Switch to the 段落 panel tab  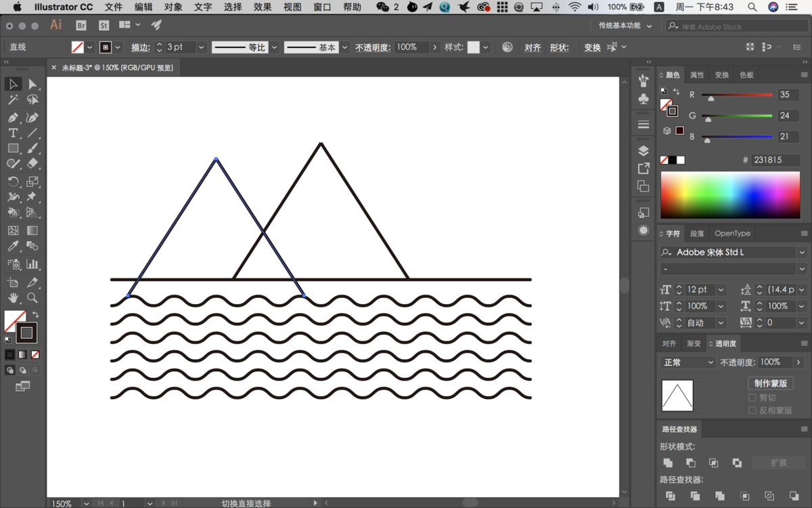coord(697,234)
